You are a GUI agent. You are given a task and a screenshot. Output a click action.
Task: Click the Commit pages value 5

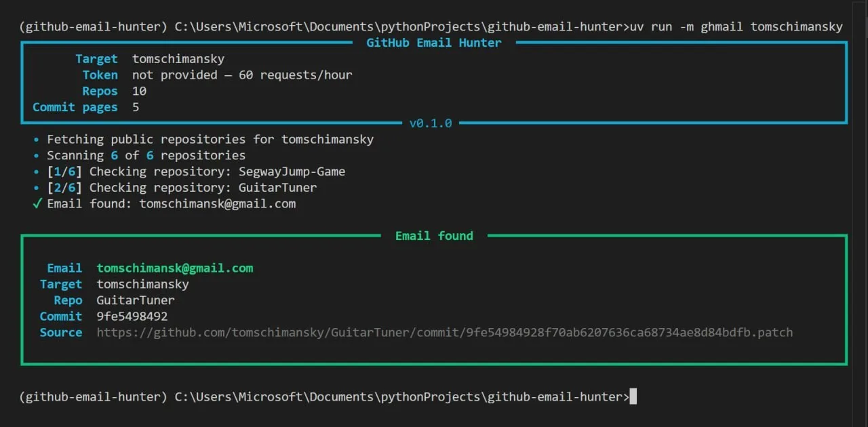(x=136, y=107)
